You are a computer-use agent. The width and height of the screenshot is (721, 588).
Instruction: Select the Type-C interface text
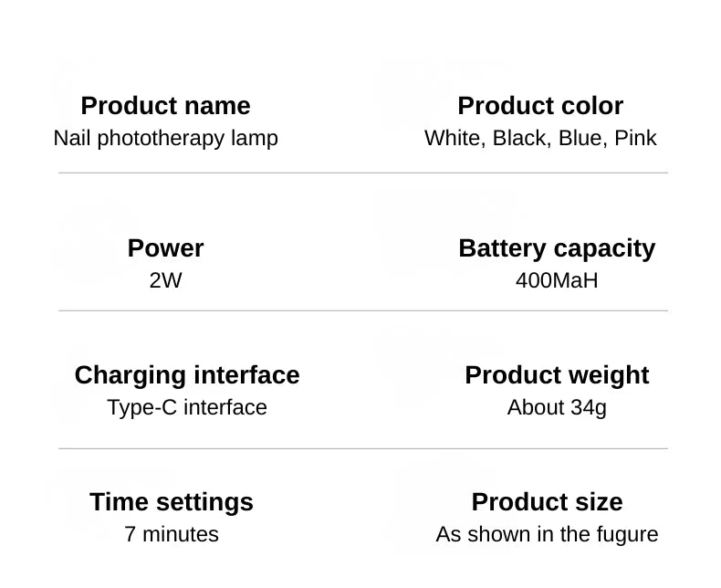coord(187,407)
